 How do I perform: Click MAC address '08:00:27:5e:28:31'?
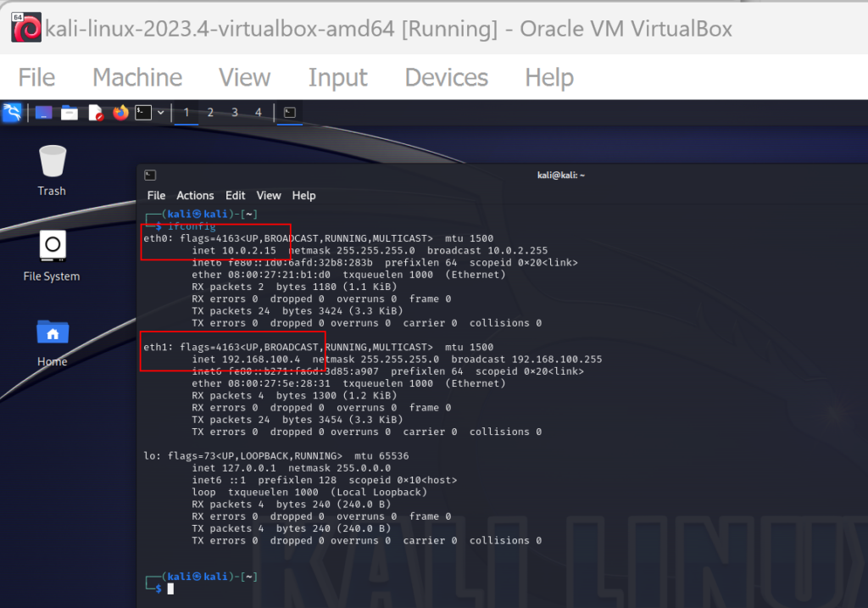pos(279,383)
